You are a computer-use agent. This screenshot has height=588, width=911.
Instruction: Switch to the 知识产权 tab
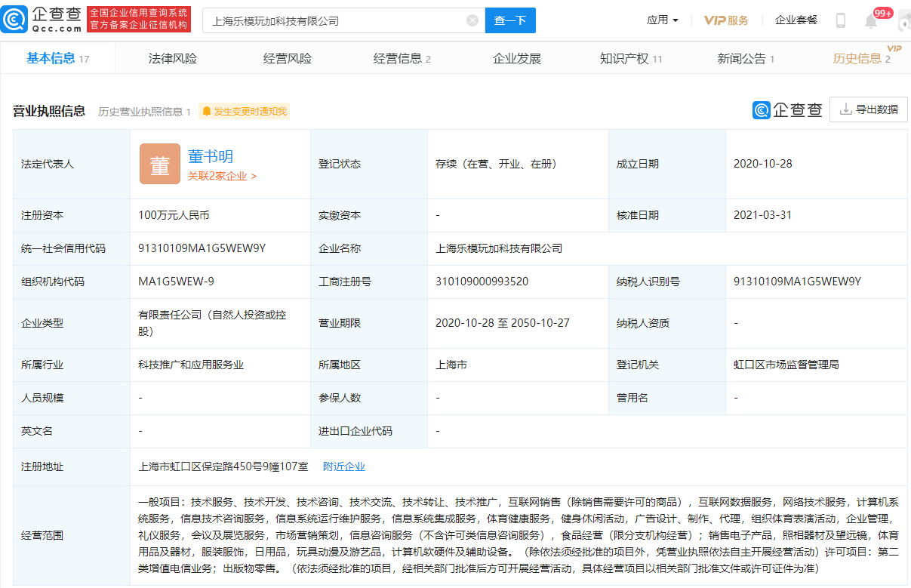[x=631, y=58]
